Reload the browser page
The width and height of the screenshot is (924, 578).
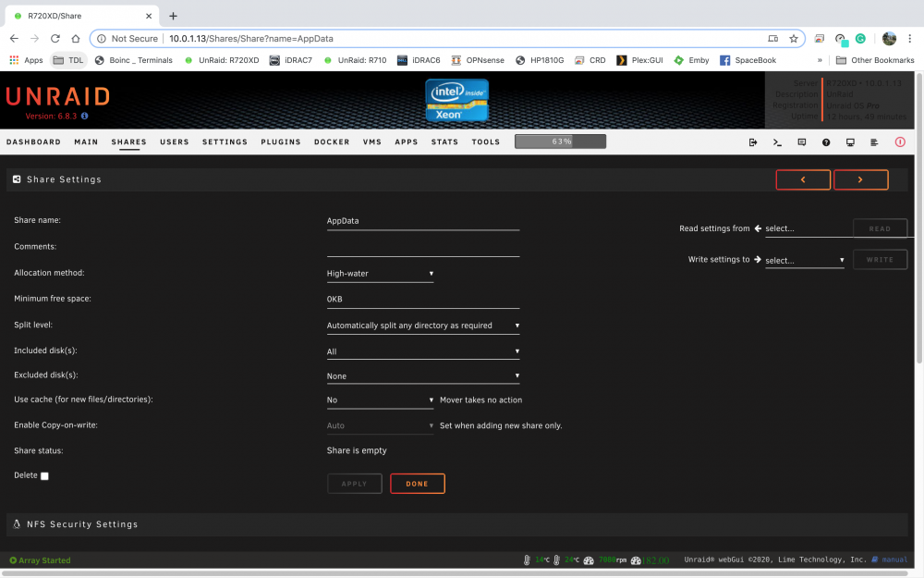pyautogui.click(x=55, y=38)
